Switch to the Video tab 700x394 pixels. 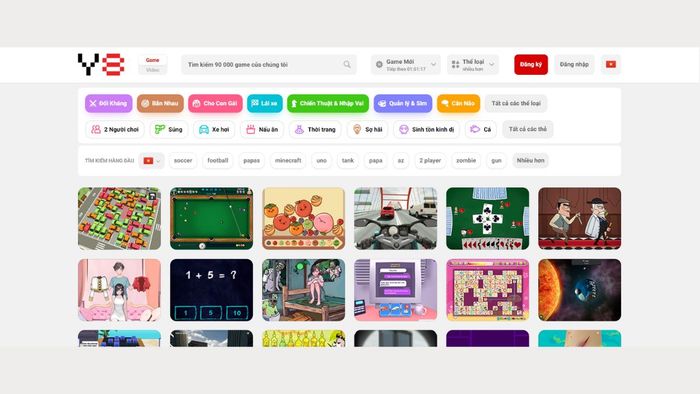click(x=152, y=70)
